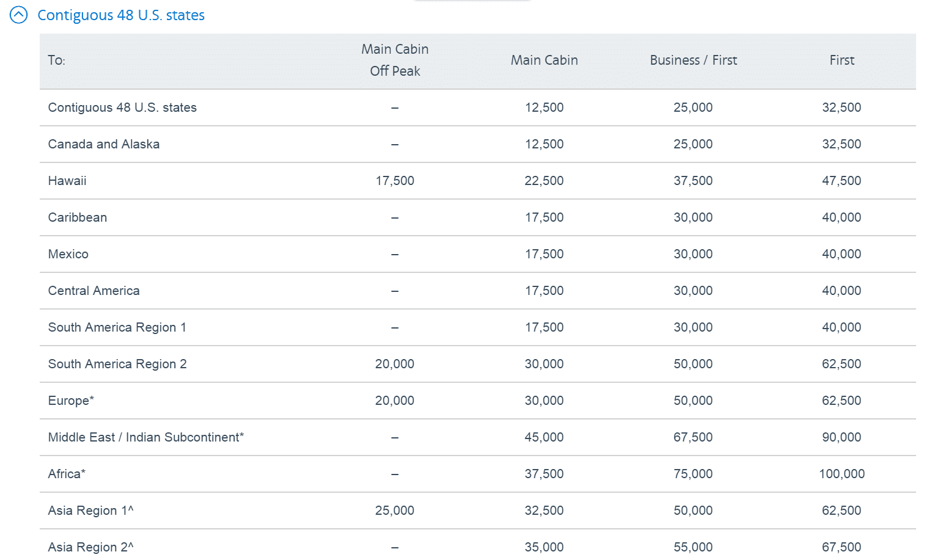Viewport: 932px width, 560px height.
Task: Select Asia Region 1 Main Cabin 32,500
Action: (x=544, y=511)
